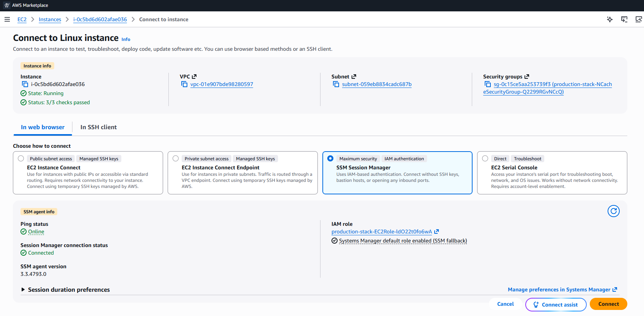Switch to the In SSH client tab
Screen dimensions: 644x316
click(99, 127)
